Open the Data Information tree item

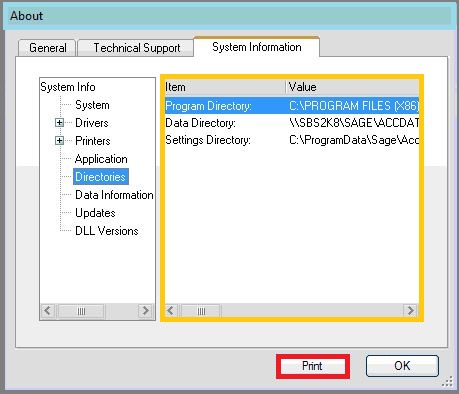[x=114, y=195]
